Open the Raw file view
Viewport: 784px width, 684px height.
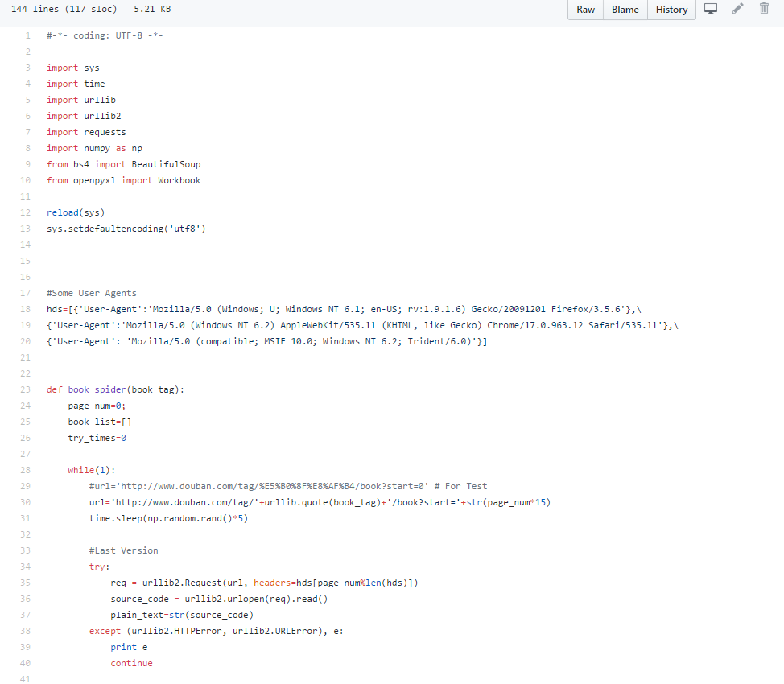585,10
